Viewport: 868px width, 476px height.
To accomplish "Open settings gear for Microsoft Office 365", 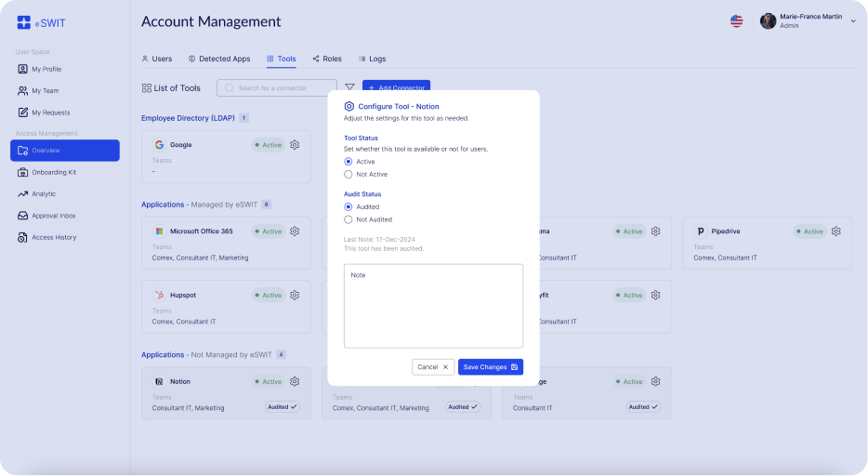I will point(295,231).
